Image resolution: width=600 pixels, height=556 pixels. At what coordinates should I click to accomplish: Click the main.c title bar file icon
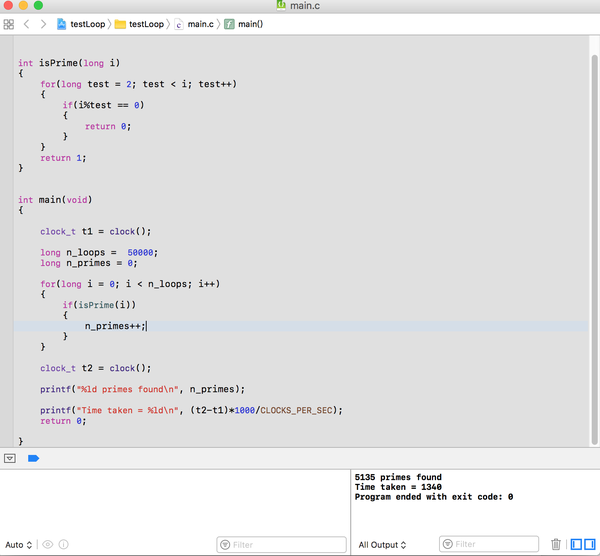(281, 5)
